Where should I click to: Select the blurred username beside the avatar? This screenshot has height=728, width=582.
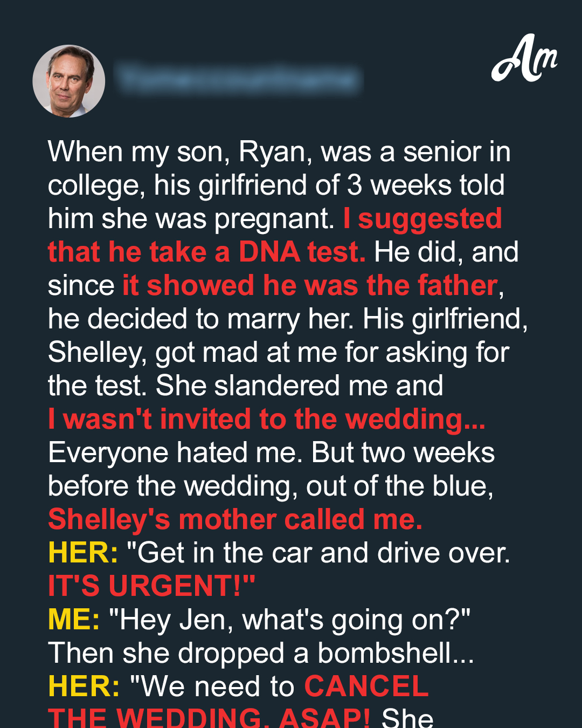point(239,79)
